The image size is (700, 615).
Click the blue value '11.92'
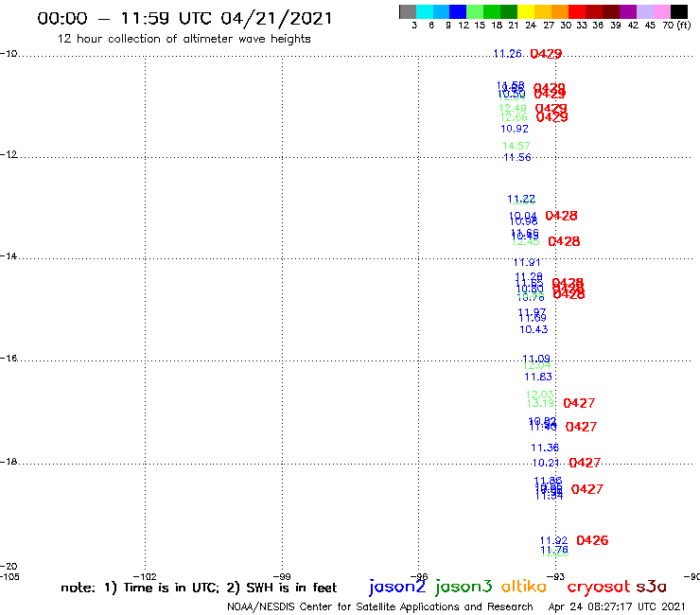553,541
